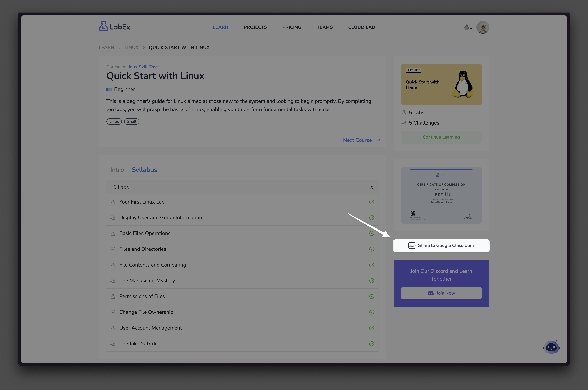This screenshot has width=588, height=390.
Task: Open the chatbot assistant robot icon
Action: (x=551, y=347)
